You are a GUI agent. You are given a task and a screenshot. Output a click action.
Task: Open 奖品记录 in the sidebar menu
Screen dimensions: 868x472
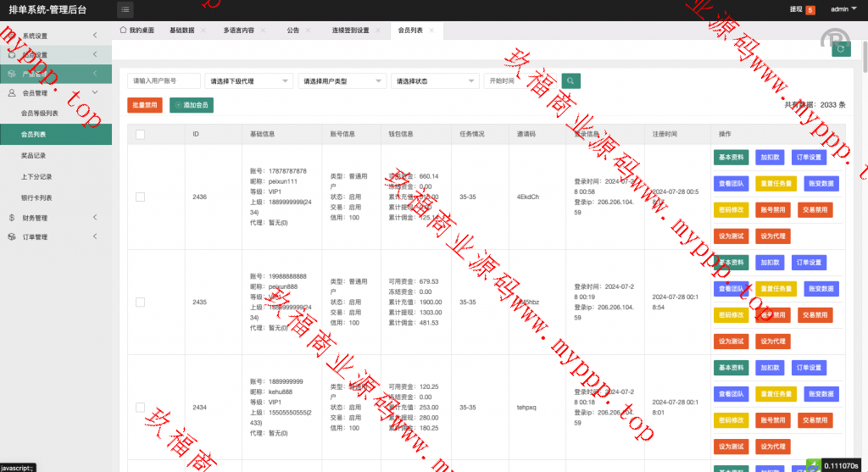[x=34, y=156]
